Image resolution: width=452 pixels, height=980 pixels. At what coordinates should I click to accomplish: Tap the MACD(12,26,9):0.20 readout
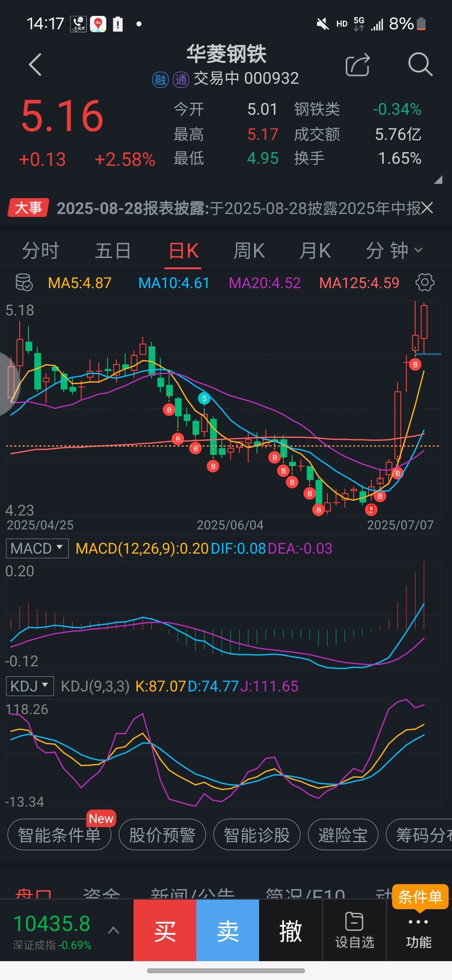(x=142, y=548)
